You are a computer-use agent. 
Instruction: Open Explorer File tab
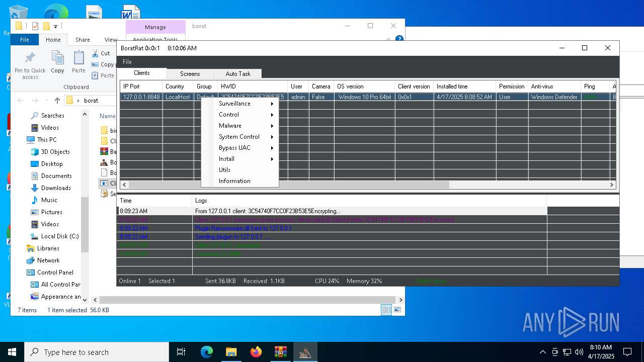pos(24,40)
